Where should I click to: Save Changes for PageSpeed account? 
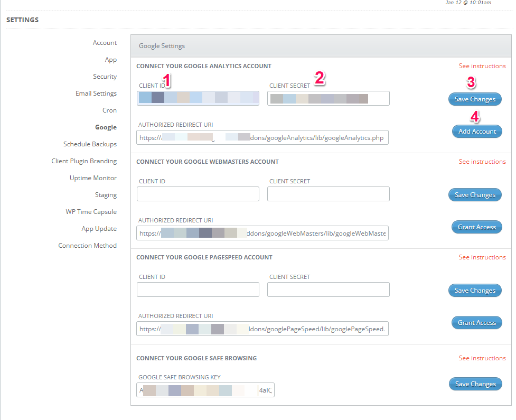475,291
